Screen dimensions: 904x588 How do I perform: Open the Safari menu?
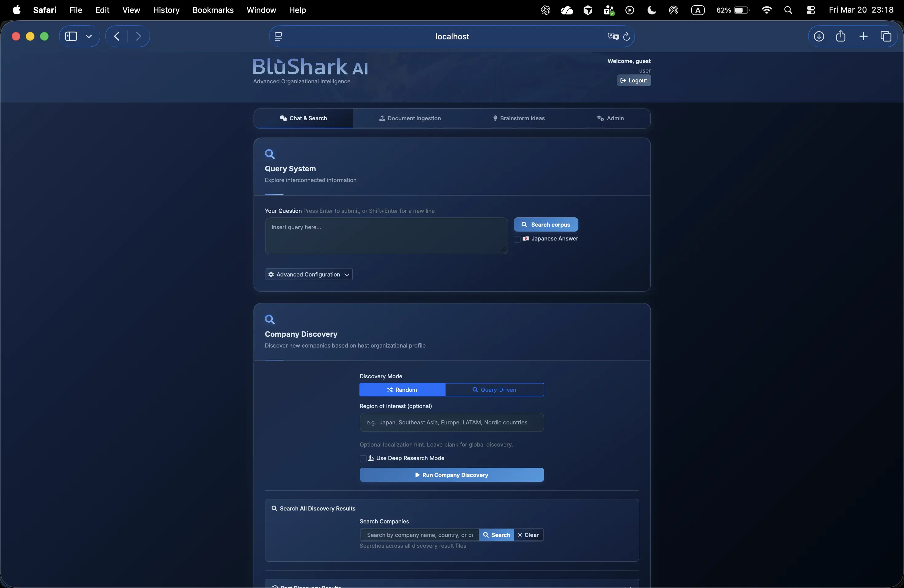coord(45,10)
